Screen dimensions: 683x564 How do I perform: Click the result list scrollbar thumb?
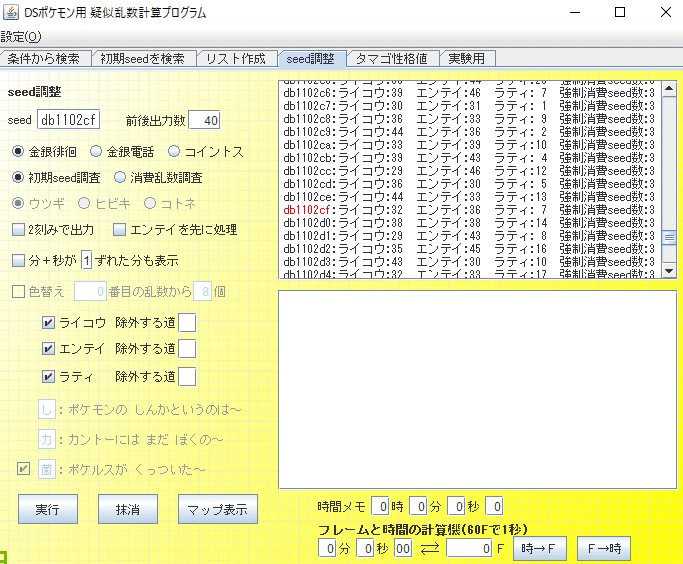[x=669, y=238]
